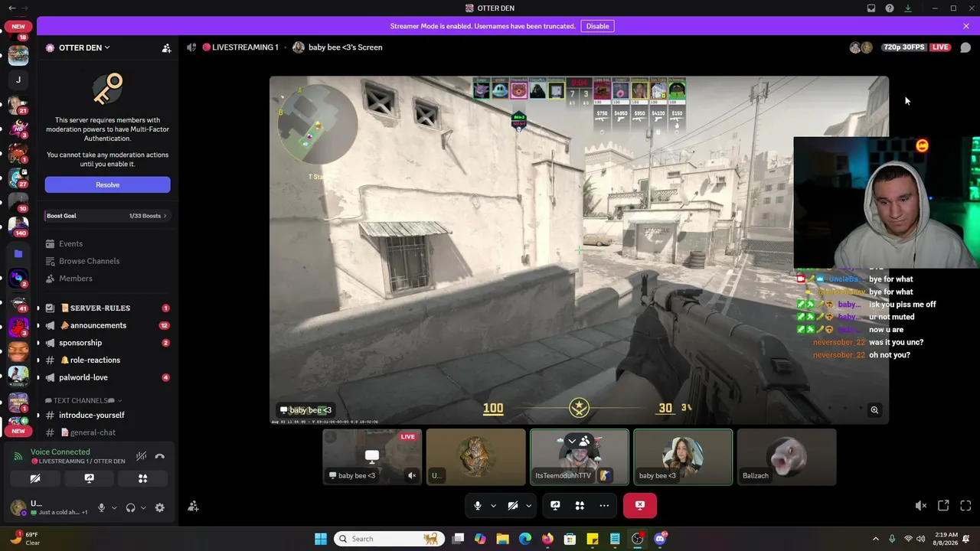Screen dimensions: 980x551
Task: Select the Ballzach participant tile
Action: [787, 457]
